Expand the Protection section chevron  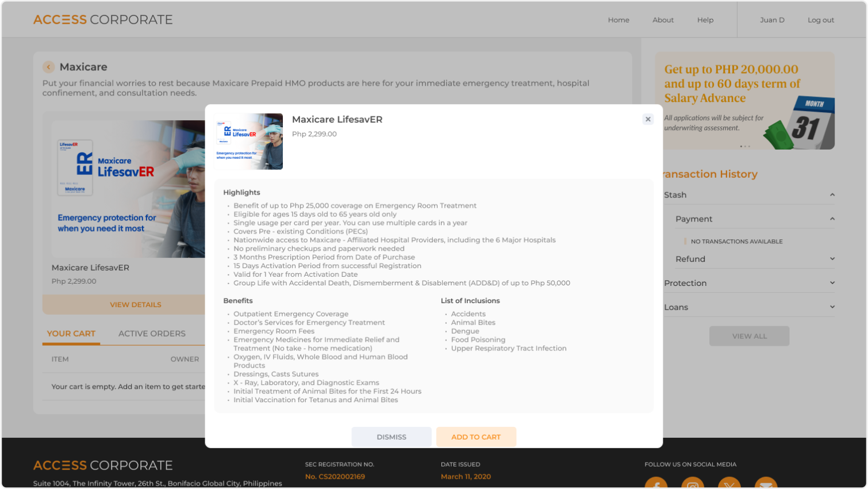(x=832, y=283)
